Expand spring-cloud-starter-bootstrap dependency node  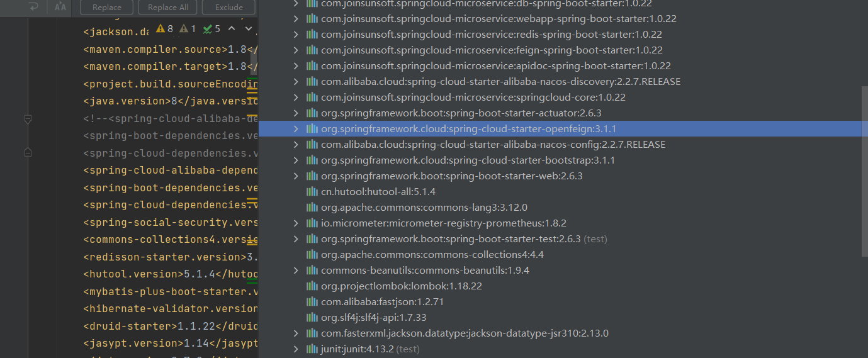(x=296, y=160)
